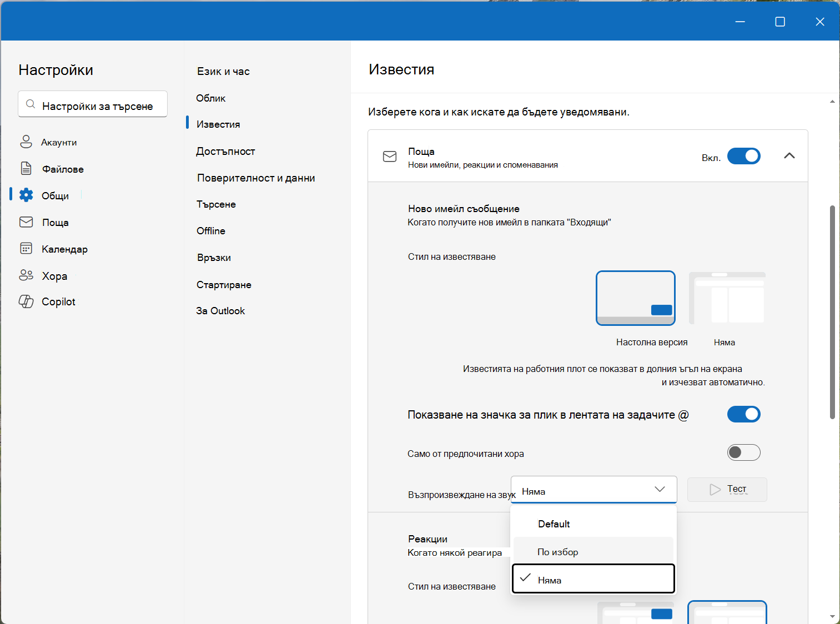Click the Реакции section heading
This screenshot has width=840, height=624.
(427, 539)
